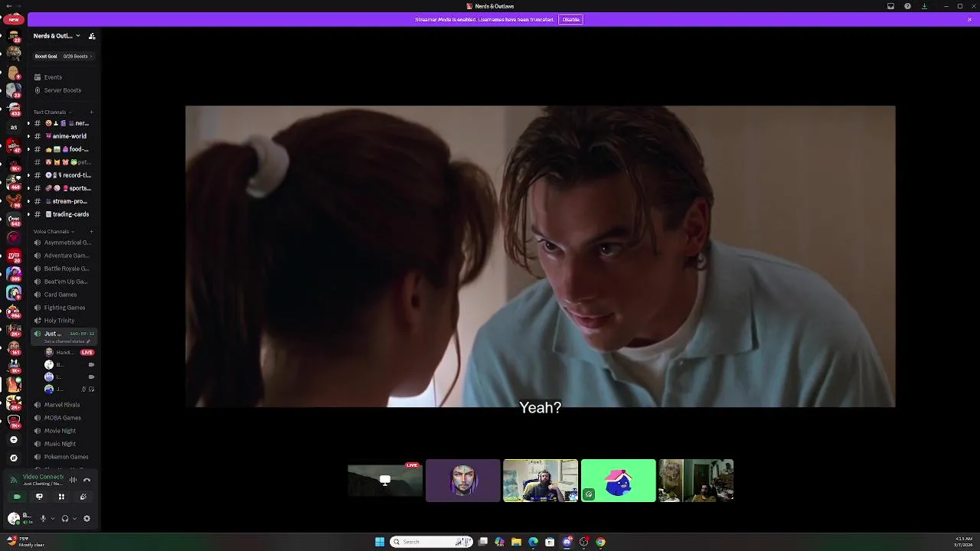
Task: Open the Boost Goal progress bar
Action: point(63,57)
